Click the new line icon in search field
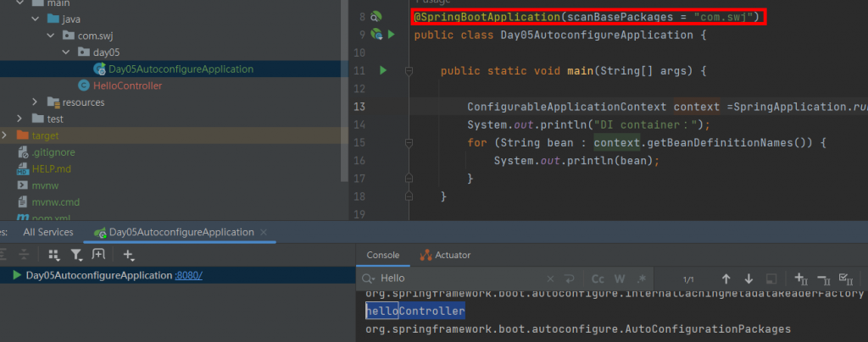The width and height of the screenshot is (868, 342). coord(569,279)
